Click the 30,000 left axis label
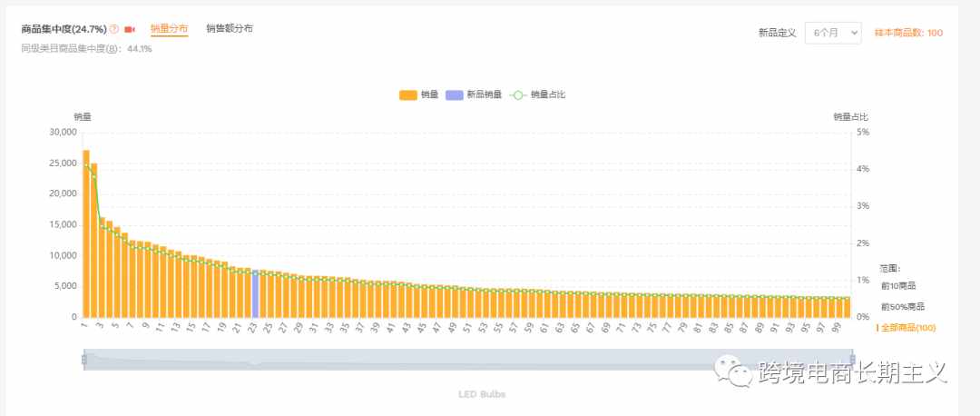980x416 pixels. (x=63, y=133)
